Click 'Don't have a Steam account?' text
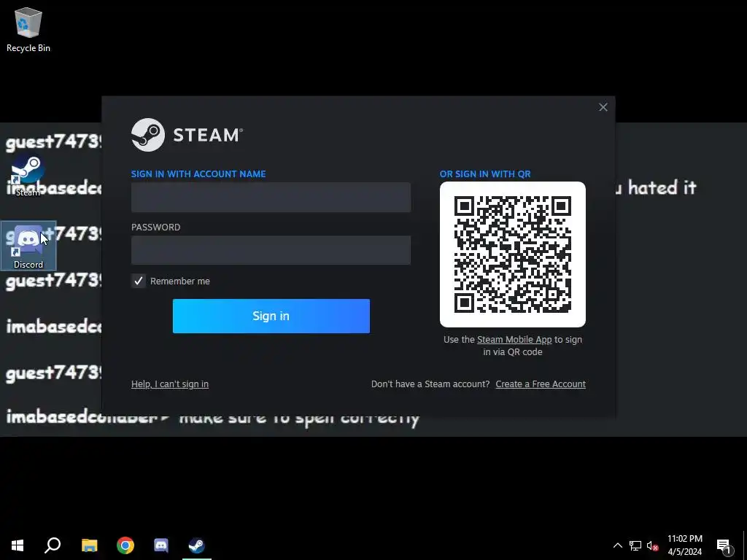 (430, 384)
